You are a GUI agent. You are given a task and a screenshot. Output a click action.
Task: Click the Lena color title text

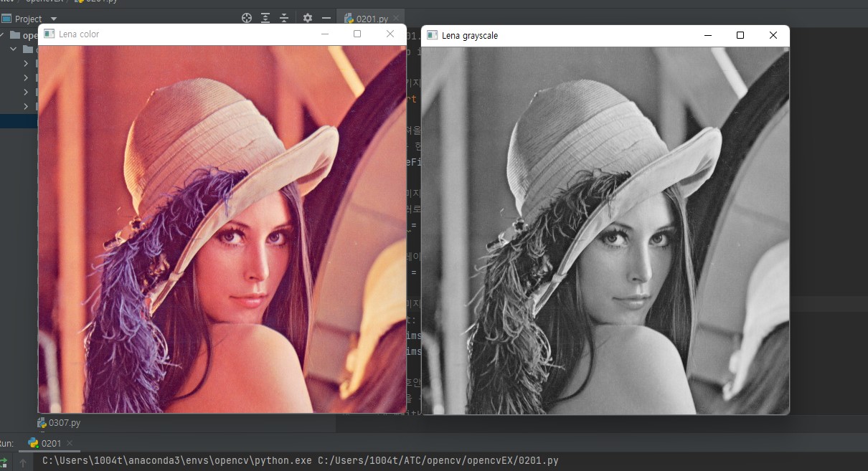coord(79,34)
